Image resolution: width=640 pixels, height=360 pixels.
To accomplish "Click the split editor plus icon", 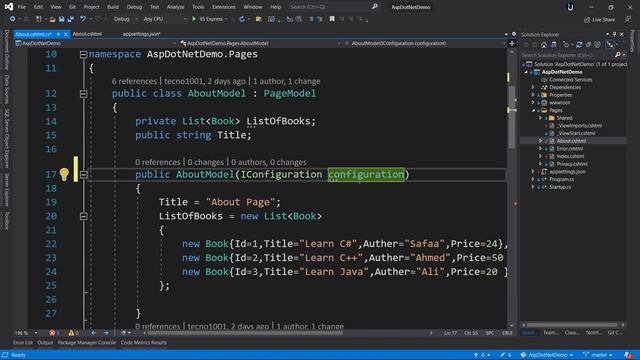I will click(x=512, y=43).
